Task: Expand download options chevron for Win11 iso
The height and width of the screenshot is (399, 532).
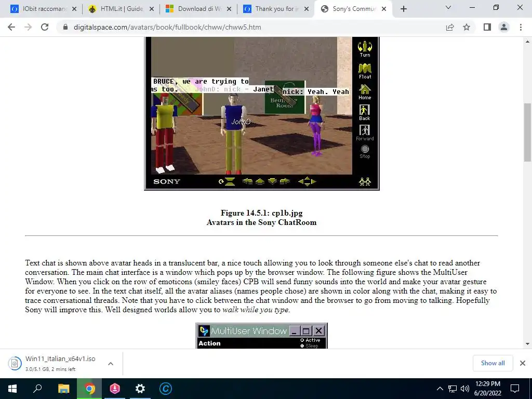Action: point(111,363)
